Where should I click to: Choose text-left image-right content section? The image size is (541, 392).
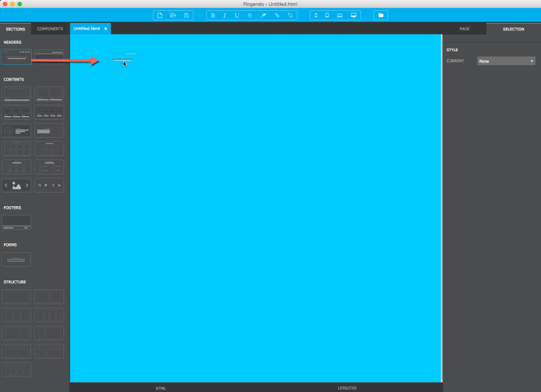[49, 130]
